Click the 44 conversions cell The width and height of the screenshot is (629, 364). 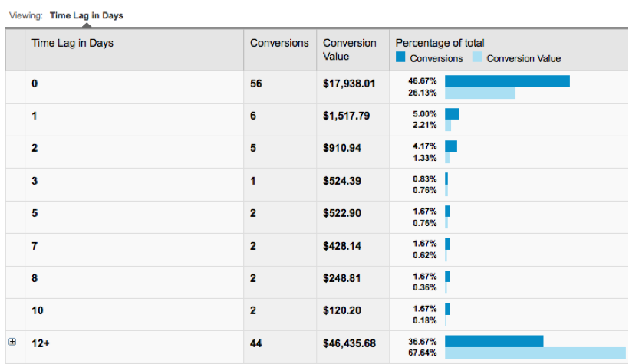tap(256, 344)
